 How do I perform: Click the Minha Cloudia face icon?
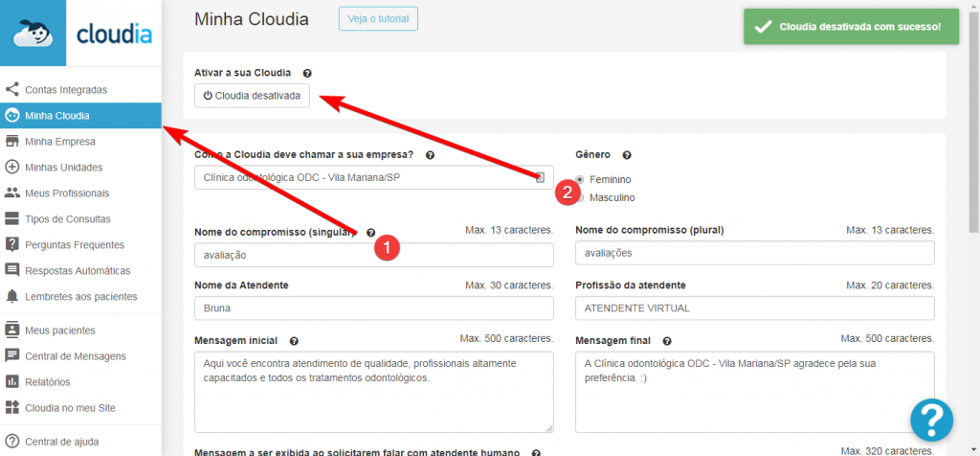pyautogui.click(x=11, y=116)
